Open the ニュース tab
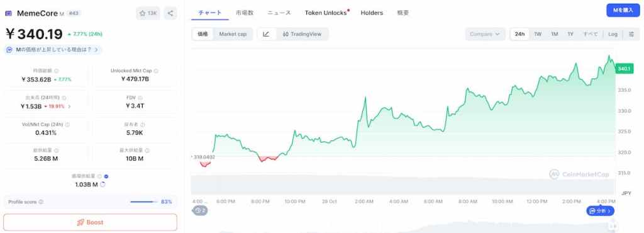 point(279,13)
